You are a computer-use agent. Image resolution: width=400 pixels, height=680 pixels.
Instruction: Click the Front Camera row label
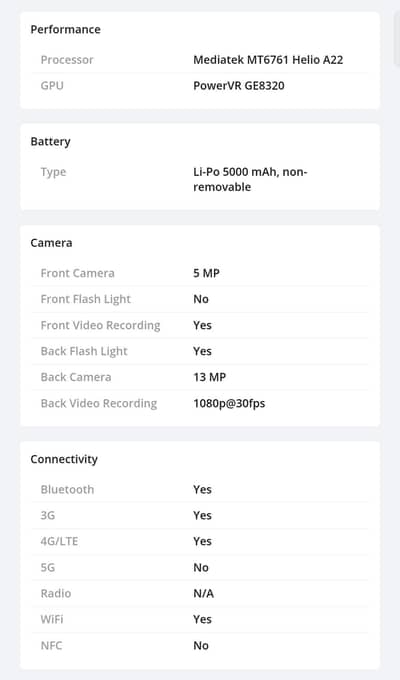click(78, 273)
